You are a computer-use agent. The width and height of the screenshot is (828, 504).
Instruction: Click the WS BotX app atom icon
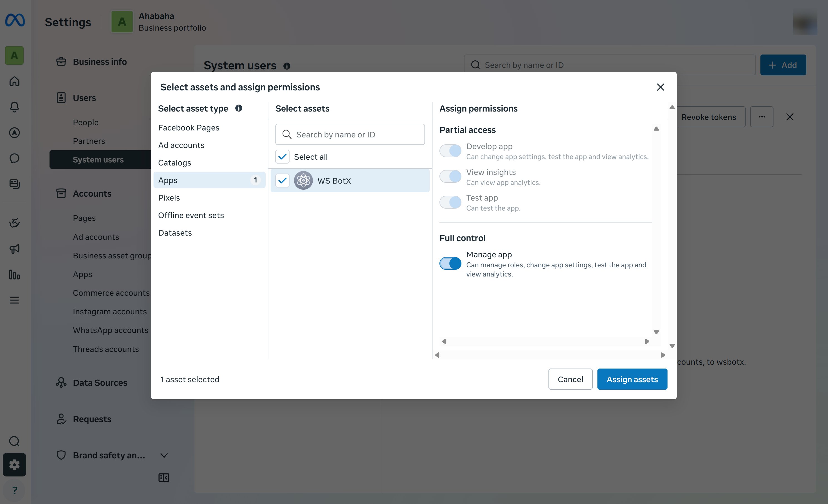(303, 181)
